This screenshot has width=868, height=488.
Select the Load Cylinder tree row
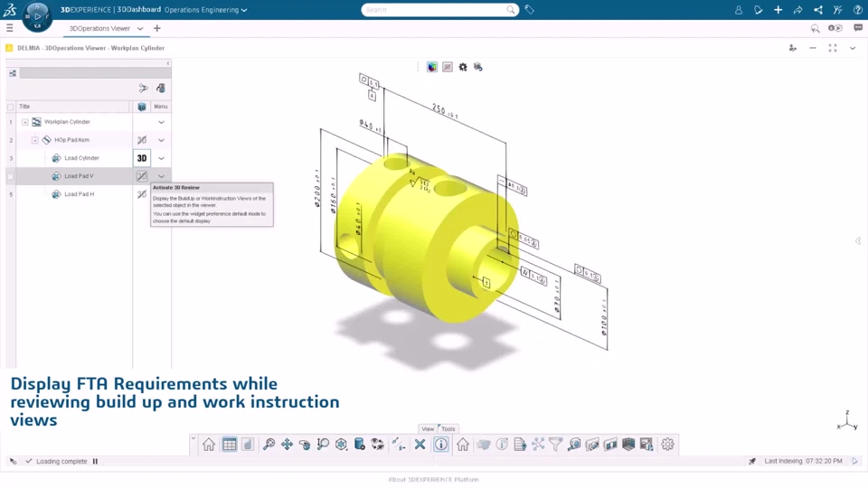pyautogui.click(x=81, y=158)
